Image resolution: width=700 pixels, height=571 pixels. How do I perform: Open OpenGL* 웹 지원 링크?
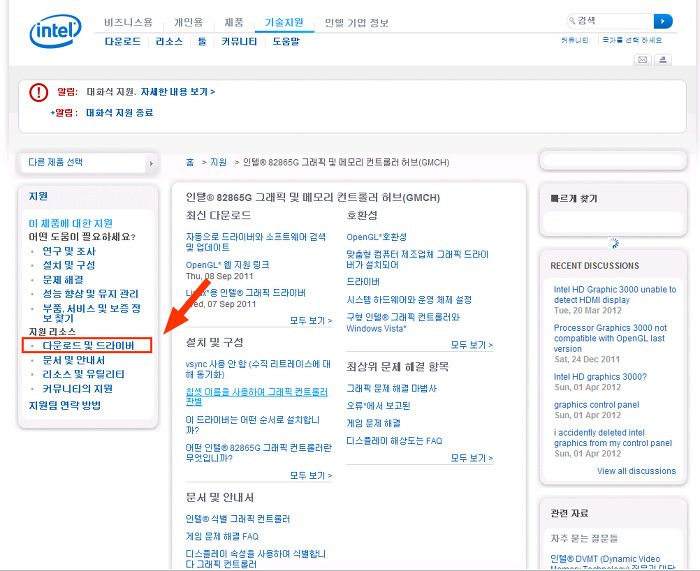click(228, 265)
